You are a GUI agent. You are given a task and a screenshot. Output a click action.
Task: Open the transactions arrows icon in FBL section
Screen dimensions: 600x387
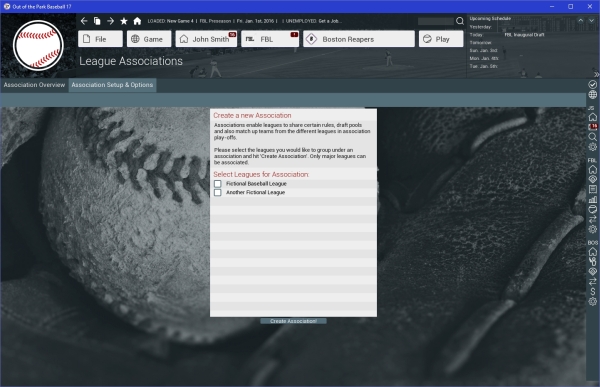(592, 219)
